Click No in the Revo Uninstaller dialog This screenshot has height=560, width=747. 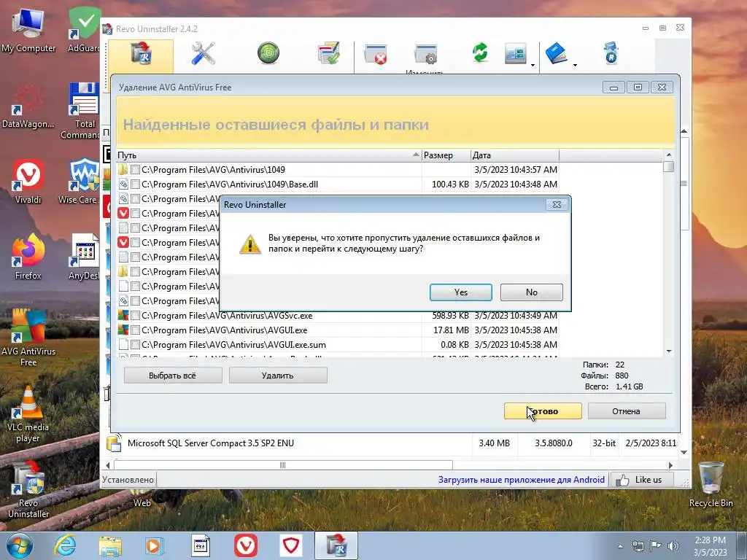[532, 292]
